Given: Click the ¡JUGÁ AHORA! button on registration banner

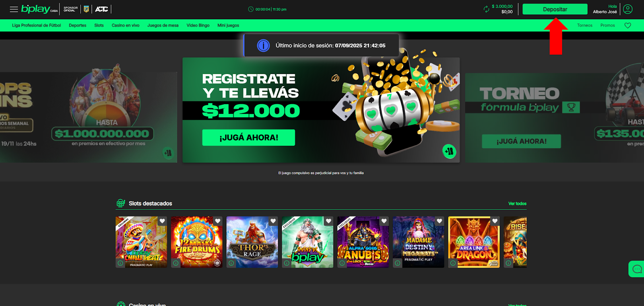Looking at the screenshot, I should coord(248,138).
